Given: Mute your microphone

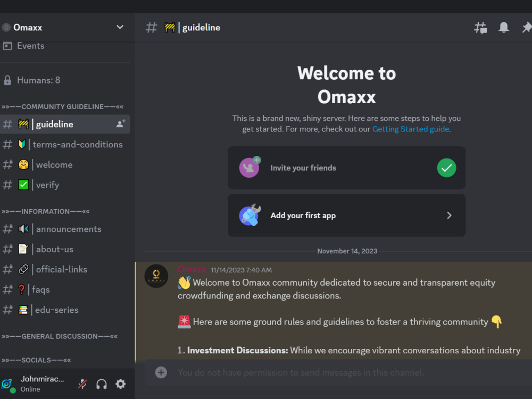Looking at the screenshot, I should [x=82, y=384].
